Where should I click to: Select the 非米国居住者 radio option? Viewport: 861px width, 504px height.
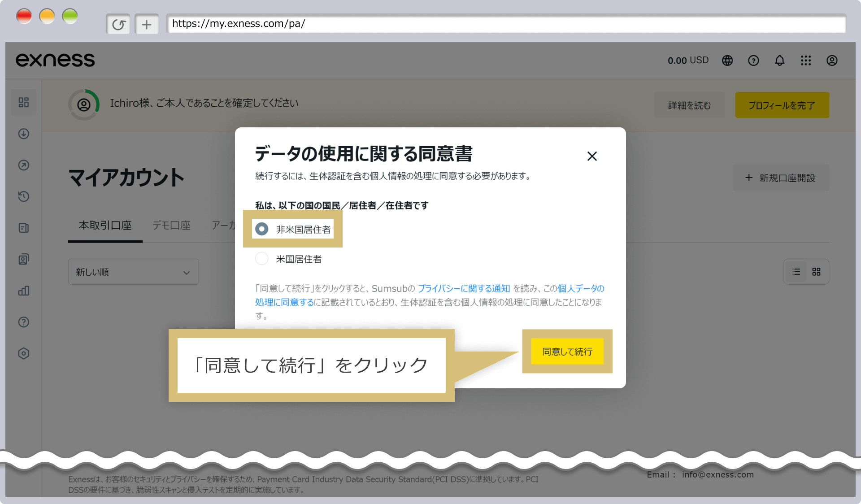click(261, 229)
